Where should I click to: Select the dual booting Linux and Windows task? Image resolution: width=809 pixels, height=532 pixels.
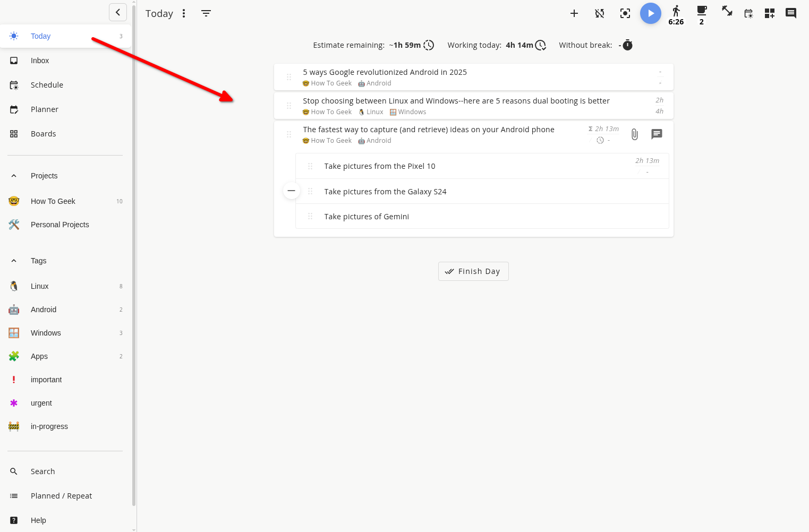[x=456, y=101]
